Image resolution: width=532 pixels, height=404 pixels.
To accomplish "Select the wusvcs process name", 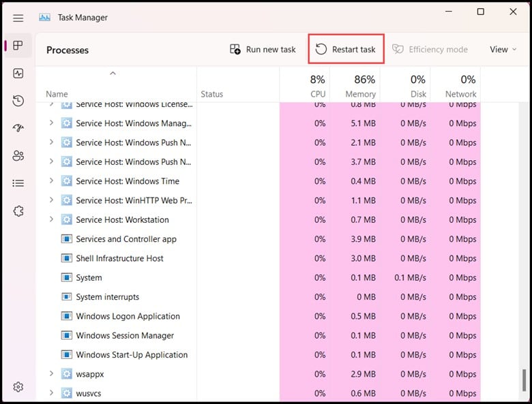I will (89, 394).
